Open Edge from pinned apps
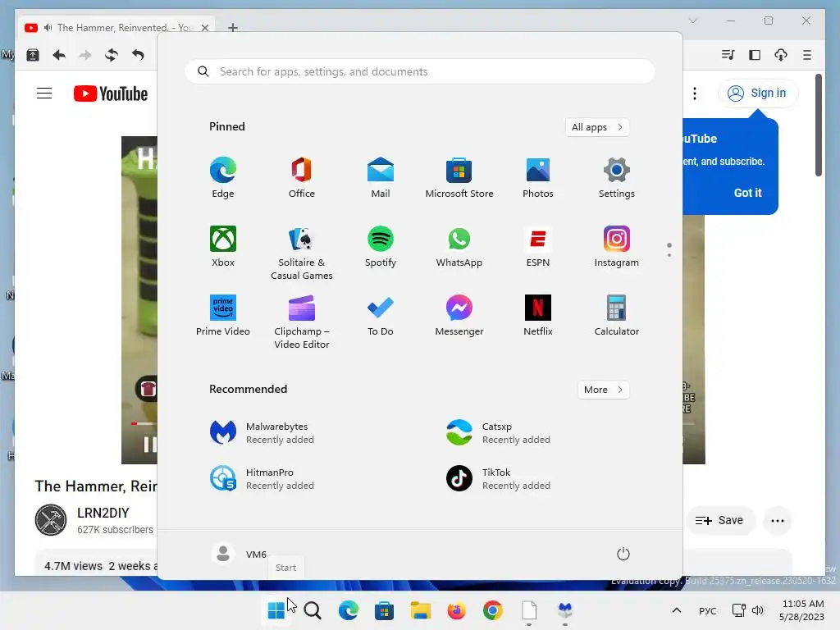This screenshot has width=840, height=630. click(223, 178)
